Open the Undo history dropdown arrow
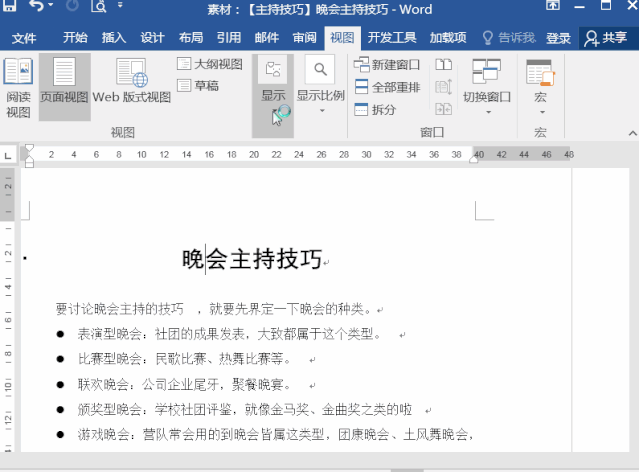 click(51, 5)
